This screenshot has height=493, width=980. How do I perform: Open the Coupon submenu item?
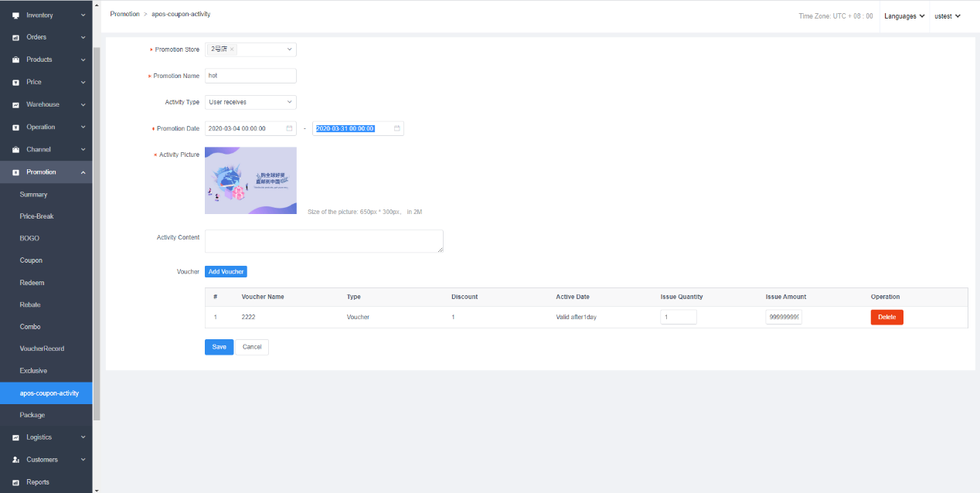click(31, 260)
